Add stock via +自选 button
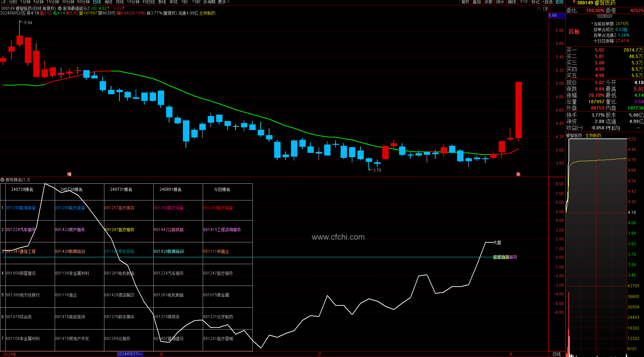Screen dimensions: 644x357 [547, 2]
